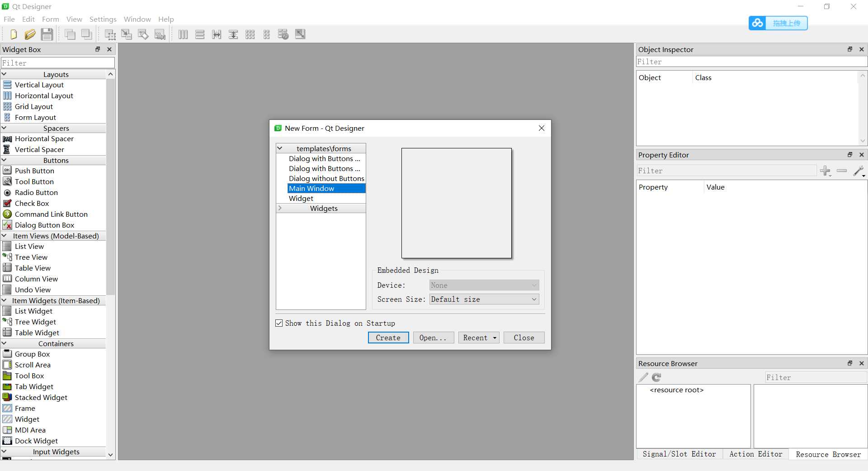This screenshot has height=471, width=868.
Task: Select the Main Window template
Action: [x=326, y=188]
